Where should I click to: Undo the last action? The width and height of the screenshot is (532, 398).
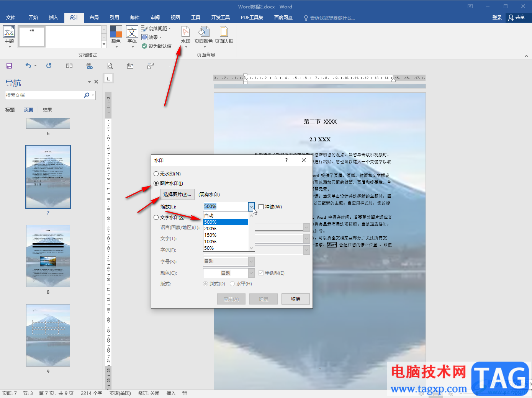[x=28, y=66]
